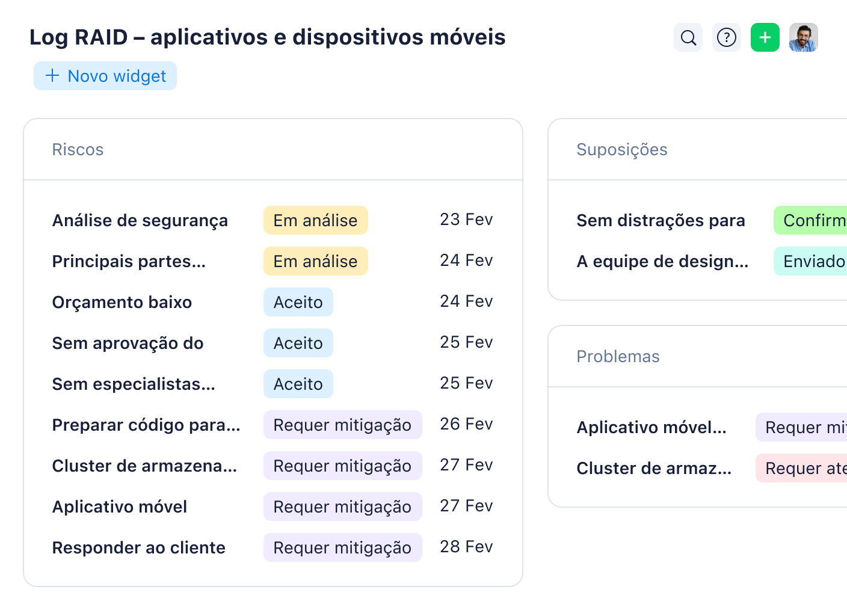
Task: Open the Problemas panel header
Action: pyautogui.click(x=618, y=356)
